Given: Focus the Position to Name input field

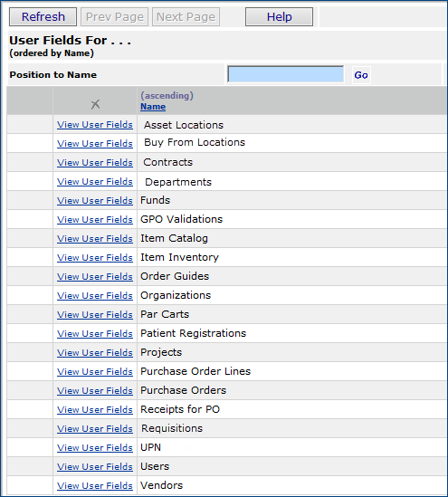Looking at the screenshot, I should 285,74.
